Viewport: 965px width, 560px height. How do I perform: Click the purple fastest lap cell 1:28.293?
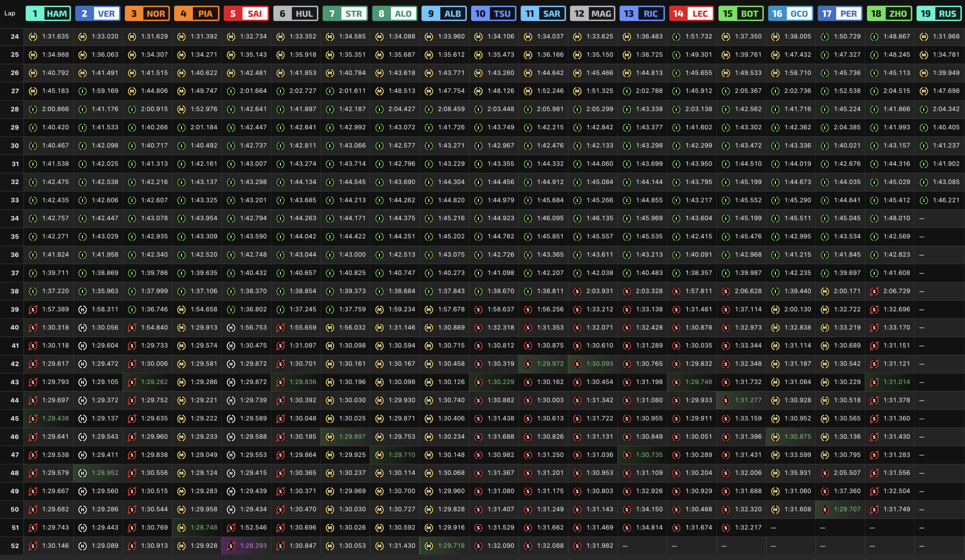(x=253, y=546)
